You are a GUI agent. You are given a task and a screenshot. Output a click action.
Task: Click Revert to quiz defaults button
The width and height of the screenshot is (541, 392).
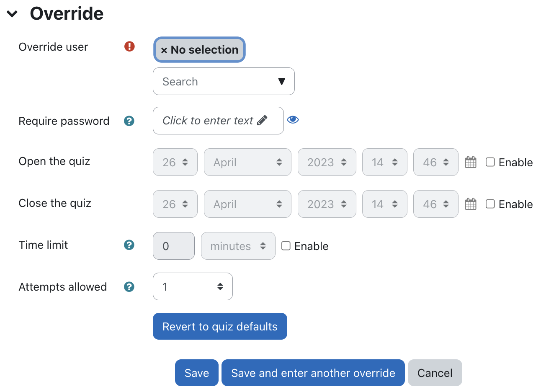pos(220,326)
